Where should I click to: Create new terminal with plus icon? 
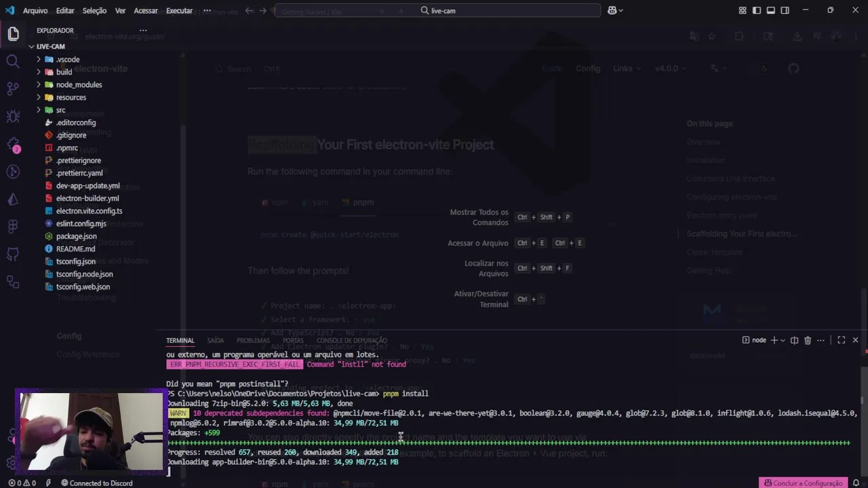pyautogui.click(x=774, y=340)
